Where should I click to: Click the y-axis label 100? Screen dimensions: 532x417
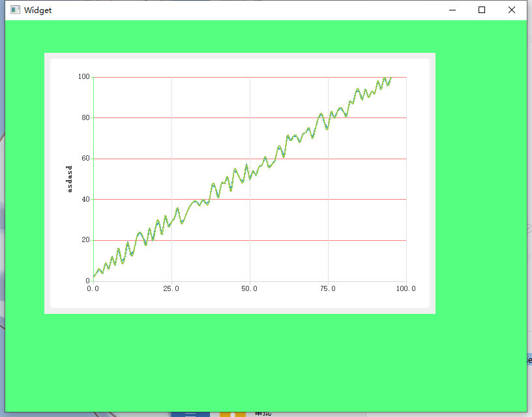[x=84, y=77]
